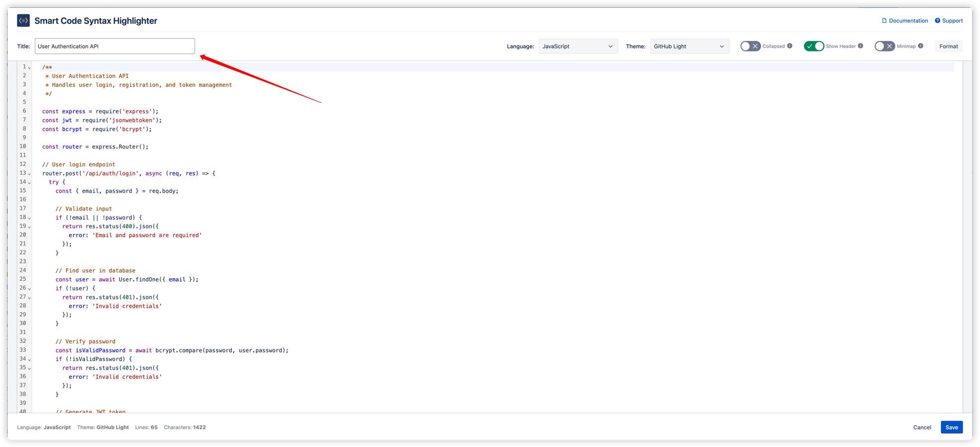Click the info icon next to Collapsed
980x447 pixels.
point(790,46)
